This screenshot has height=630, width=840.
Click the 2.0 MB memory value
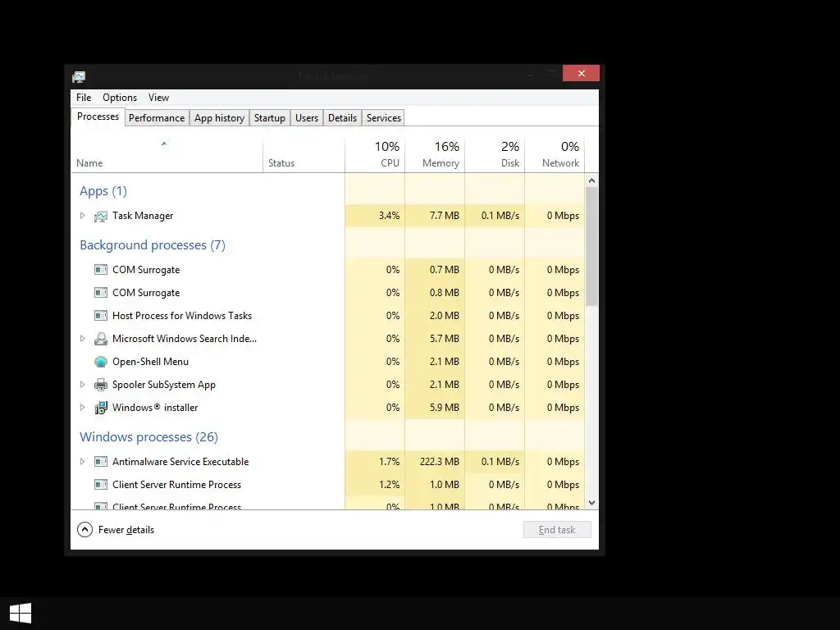click(445, 316)
